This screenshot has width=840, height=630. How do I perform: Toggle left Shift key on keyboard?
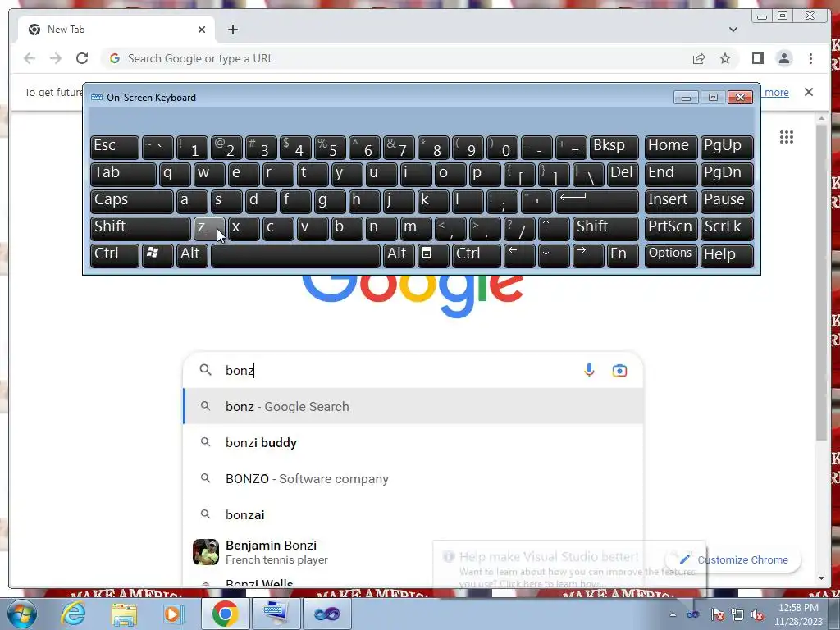[140, 228]
